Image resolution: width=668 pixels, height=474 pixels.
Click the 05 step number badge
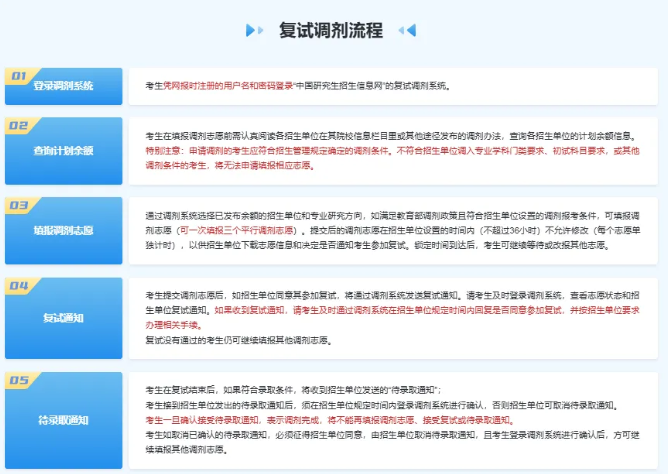click(19, 380)
